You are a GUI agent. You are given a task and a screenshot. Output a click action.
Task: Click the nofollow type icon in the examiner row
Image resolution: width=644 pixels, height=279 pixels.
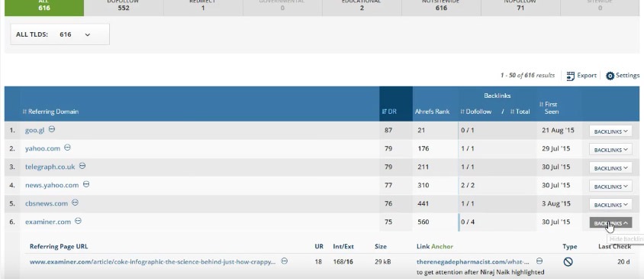click(568, 261)
